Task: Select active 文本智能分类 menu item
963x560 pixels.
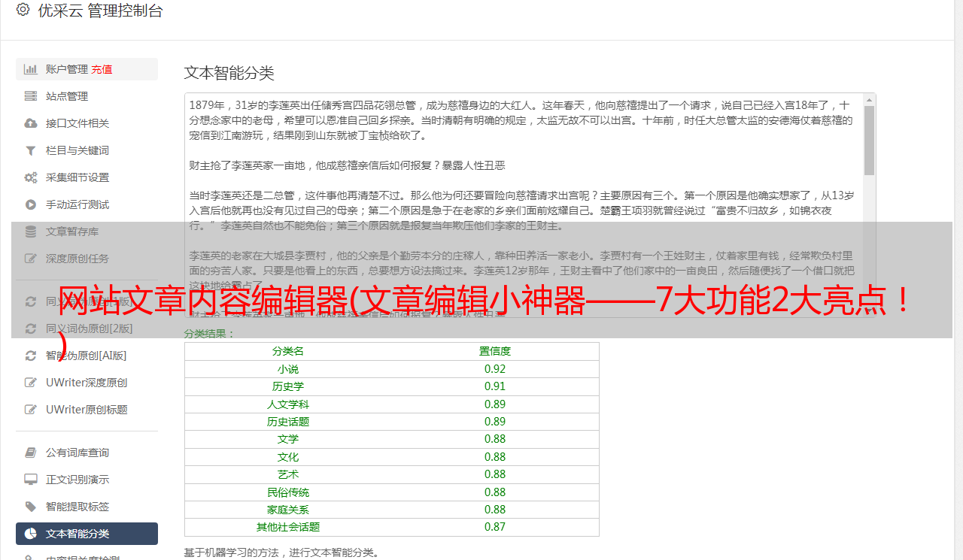Action: click(87, 534)
